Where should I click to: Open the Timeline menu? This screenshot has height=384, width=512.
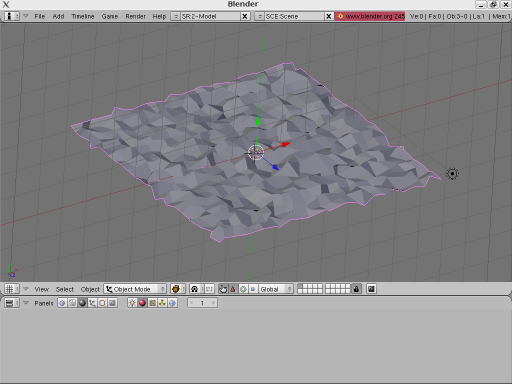click(83, 16)
